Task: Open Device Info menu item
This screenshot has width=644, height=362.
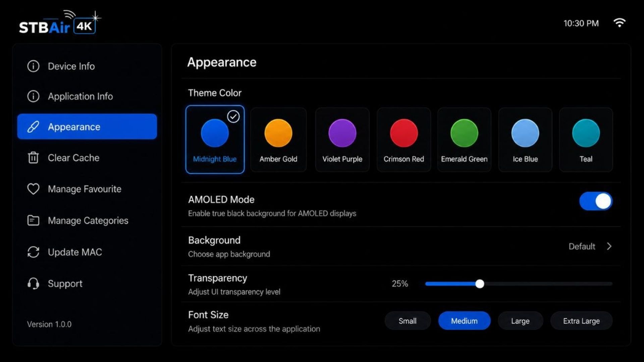Action: pyautogui.click(x=87, y=66)
